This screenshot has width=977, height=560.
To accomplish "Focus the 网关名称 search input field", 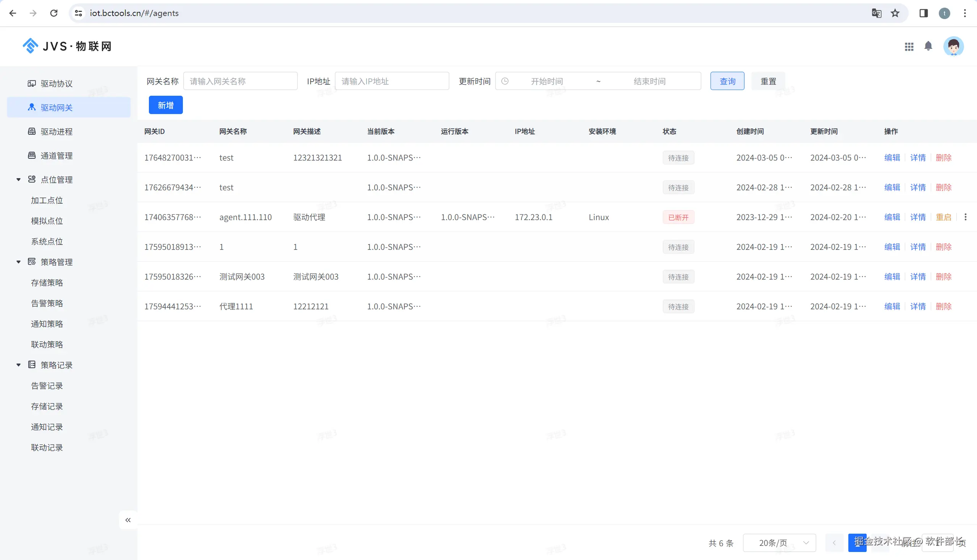I will click(x=240, y=81).
